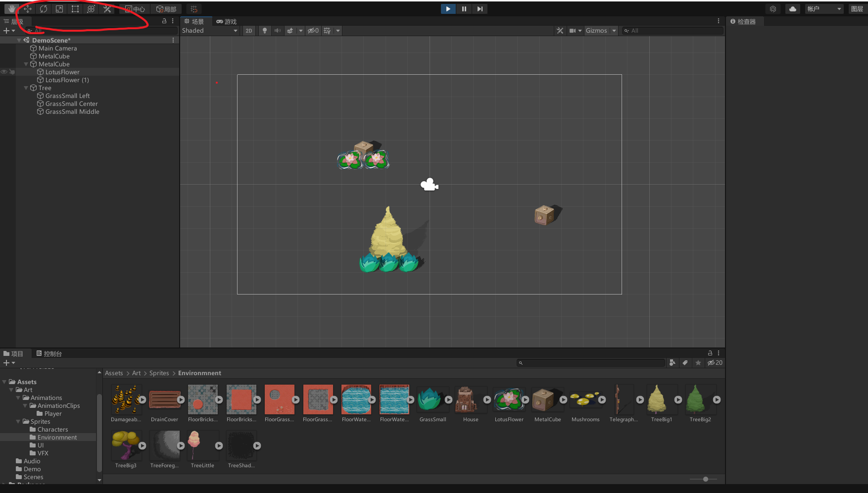Focus the project search field
Viewport: 868px width, 493px height.
pyautogui.click(x=591, y=363)
